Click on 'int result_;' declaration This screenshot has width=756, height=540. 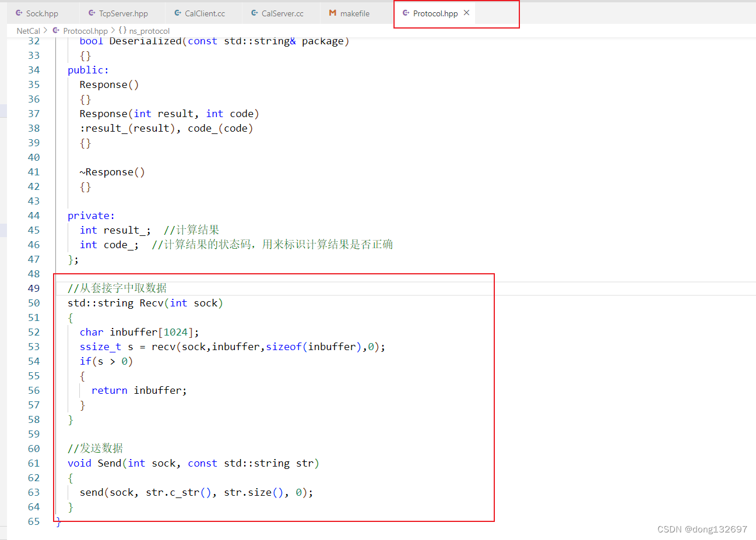point(115,230)
